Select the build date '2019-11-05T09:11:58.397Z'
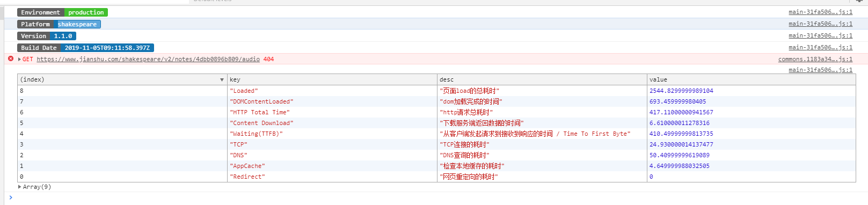 (x=107, y=48)
